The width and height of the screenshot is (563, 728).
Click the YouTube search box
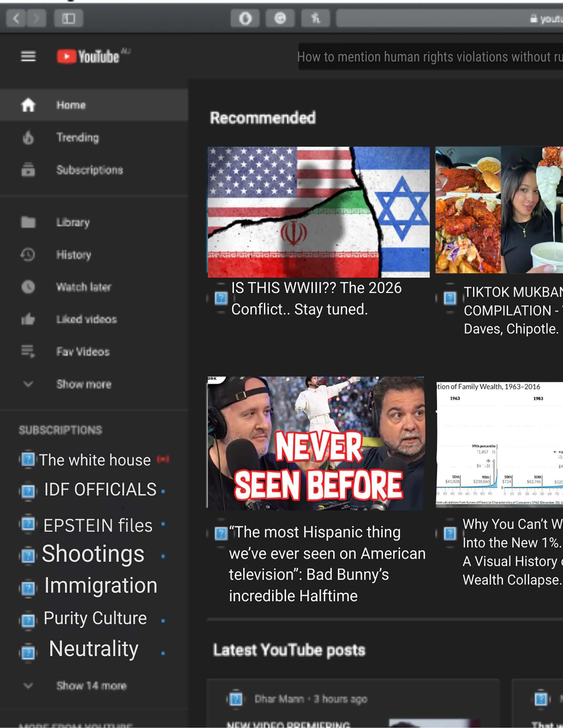click(x=431, y=57)
